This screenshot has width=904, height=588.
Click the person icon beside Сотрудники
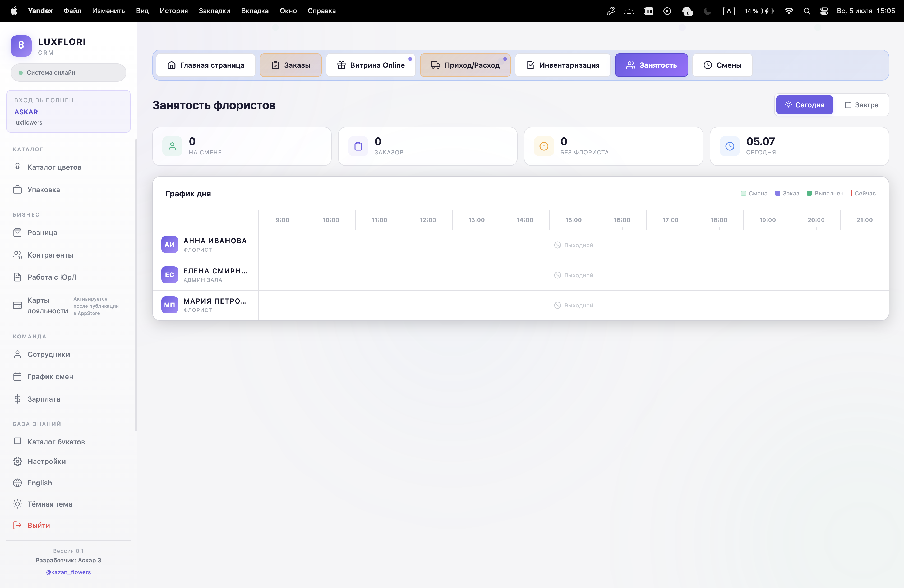[17, 354]
